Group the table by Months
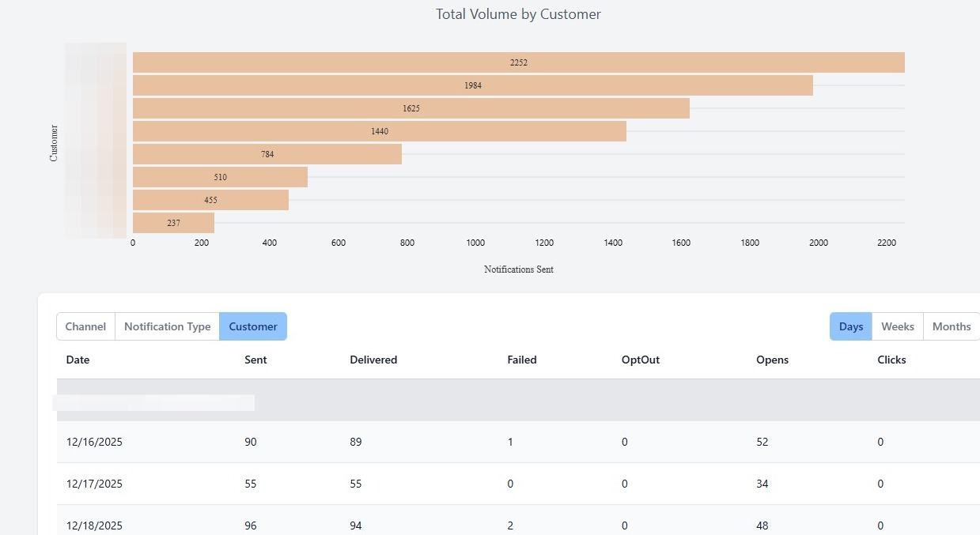The width and height of the screenshot is (980, 535). tap(952, 326)
